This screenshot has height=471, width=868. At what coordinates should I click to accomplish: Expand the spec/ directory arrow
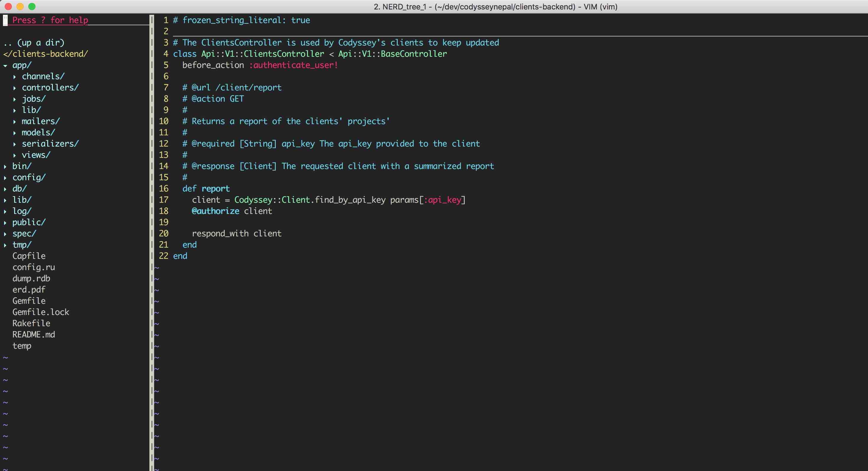pos(5,234)
